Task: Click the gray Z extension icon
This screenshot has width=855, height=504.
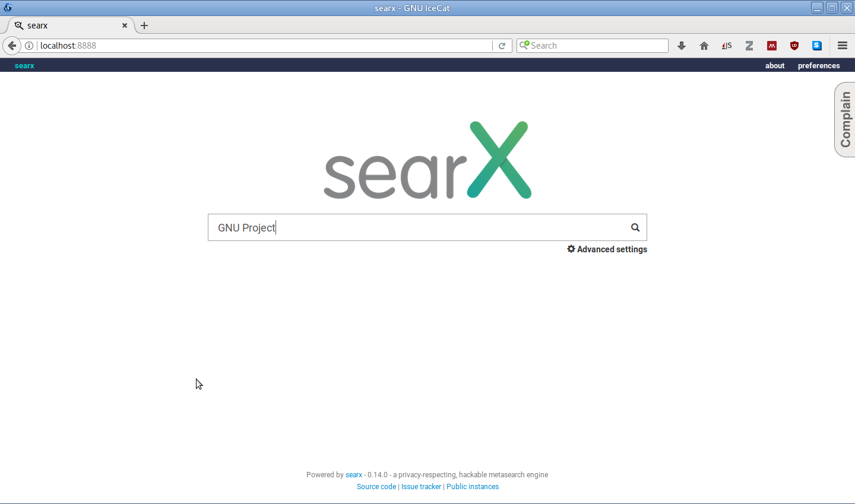Action: click(x=749, y=46)
